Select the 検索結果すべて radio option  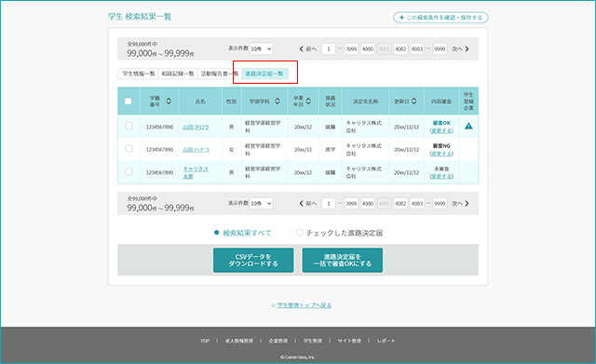[x=216, y=233]
